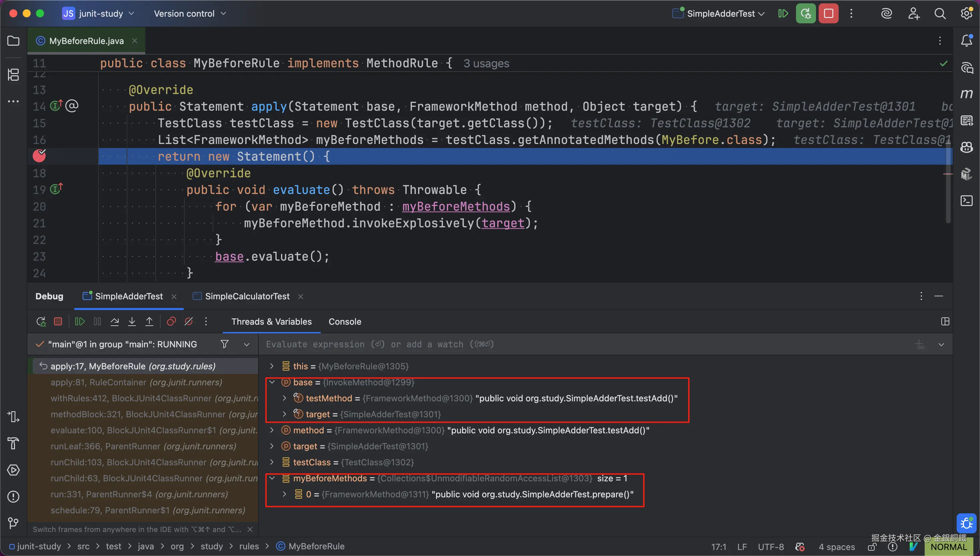The image size is (980, 556).
Task: Open Maven tool window icon
Action: point(966,94)
